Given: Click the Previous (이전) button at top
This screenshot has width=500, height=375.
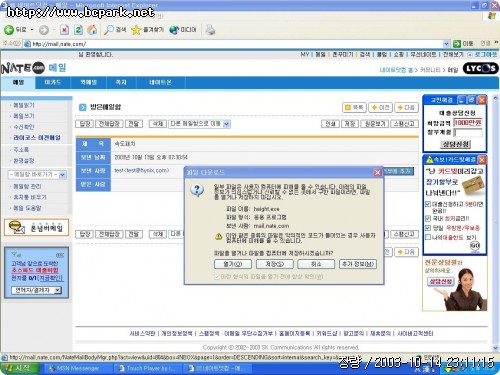Looking at the screenshot, I should [380, 107].
